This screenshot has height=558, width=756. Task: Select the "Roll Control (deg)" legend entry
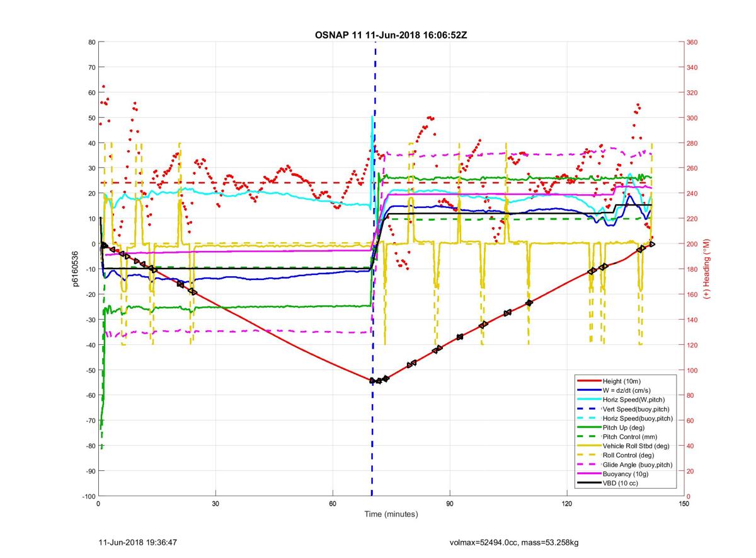[x=628, y=455]
